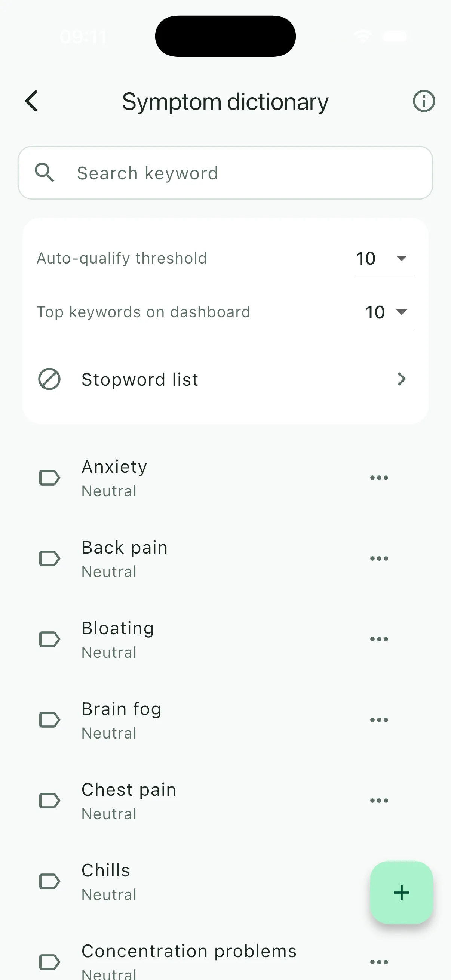Open the three-dot menu for Bloating
The height and width of the screenshot is (980, 451).
click(x=379, y=639)
